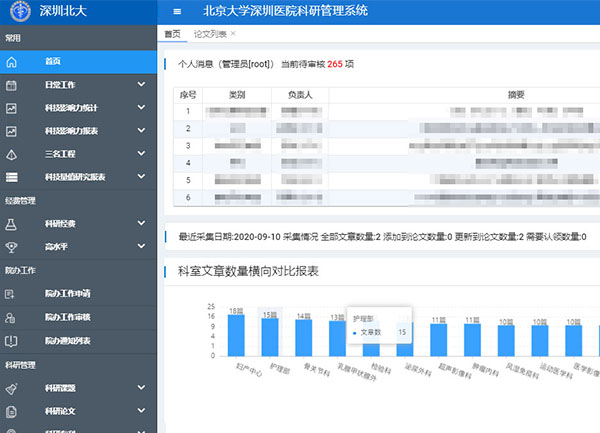Screen dimensions: 600x433
Task: Open 院办工作申请 in the sidebar
Action: click(67, 294)
